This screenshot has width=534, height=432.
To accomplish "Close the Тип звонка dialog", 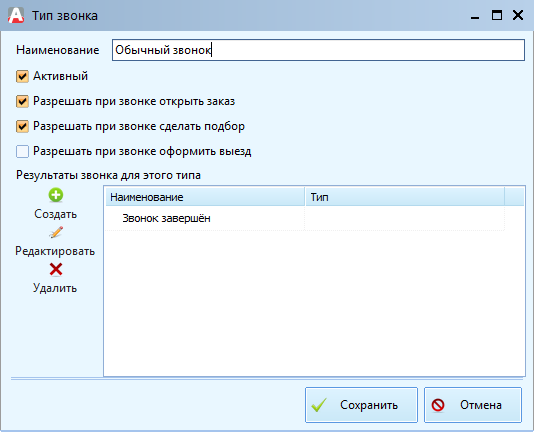I will (x=518, y=15).
